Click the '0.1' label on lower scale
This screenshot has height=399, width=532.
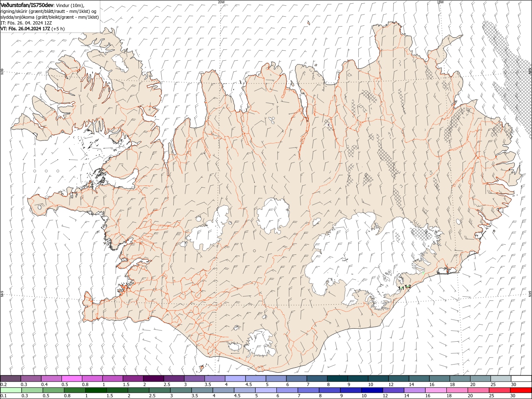pos(4,396)
